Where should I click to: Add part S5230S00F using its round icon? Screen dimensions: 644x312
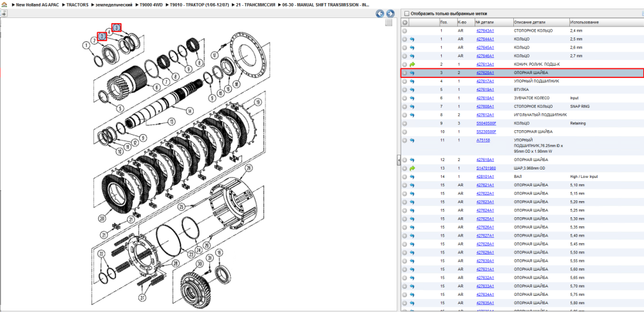(x=404, y=132)
